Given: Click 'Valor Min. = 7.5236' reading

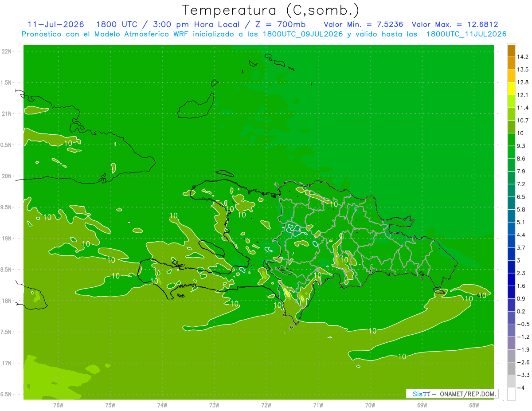Looking at the screenshot, I should point(363,24).
